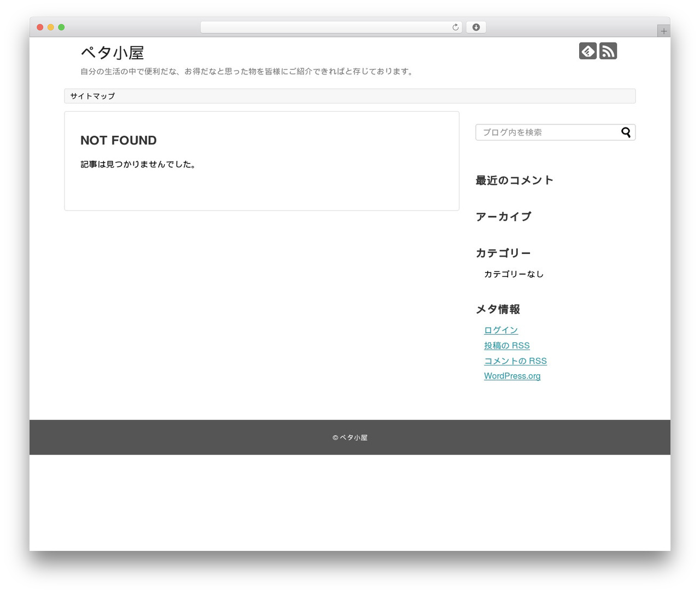Open the コメントの RSS link

coord(515,361)
